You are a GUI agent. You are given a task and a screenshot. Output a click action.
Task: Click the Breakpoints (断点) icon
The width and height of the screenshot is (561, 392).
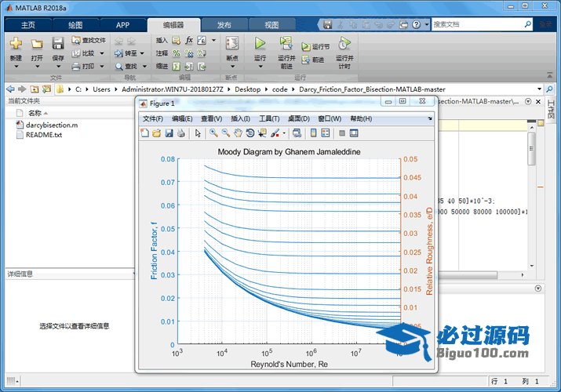(x=231, y=44)
